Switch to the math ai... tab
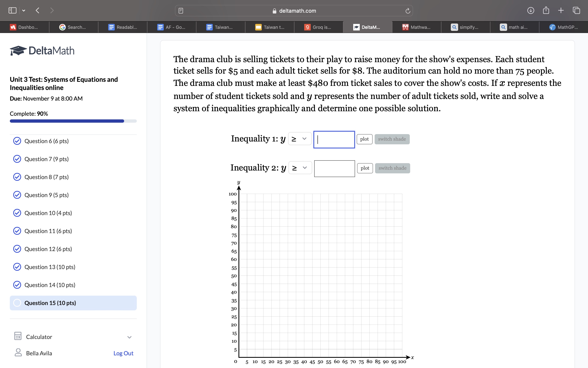 (x=515, y=27)
